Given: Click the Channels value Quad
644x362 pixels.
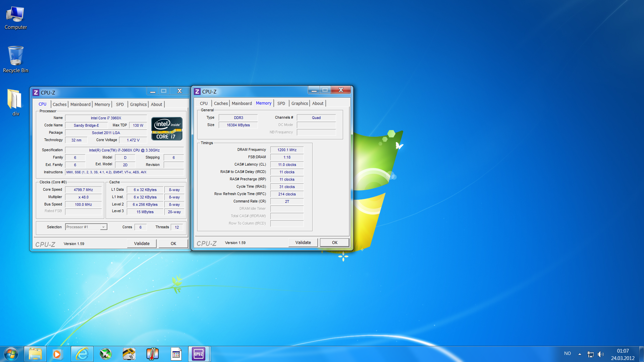Looking at the screenshot, I should 316,118.
